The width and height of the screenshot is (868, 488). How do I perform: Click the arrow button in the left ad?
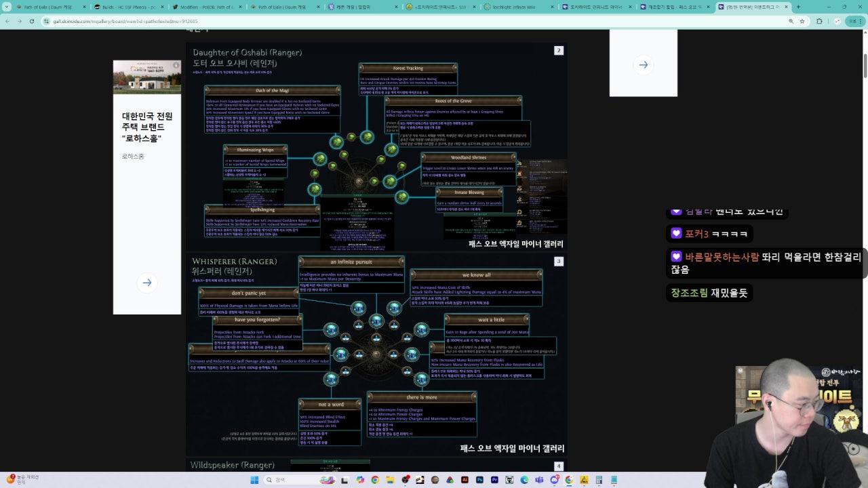[146, 283]
